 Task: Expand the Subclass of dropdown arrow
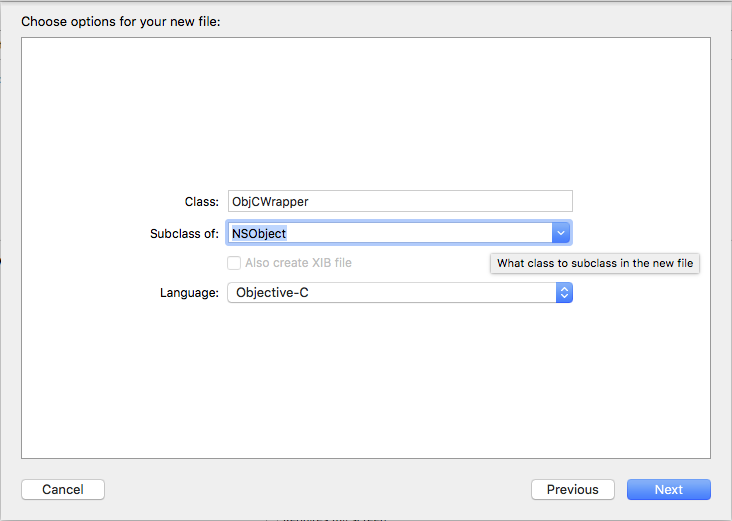pos(561,233)
